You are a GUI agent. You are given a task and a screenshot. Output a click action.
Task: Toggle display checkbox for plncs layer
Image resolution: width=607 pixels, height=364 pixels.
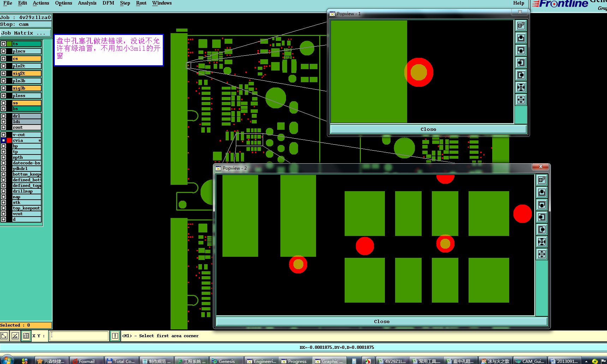click(x=4, y=51)
